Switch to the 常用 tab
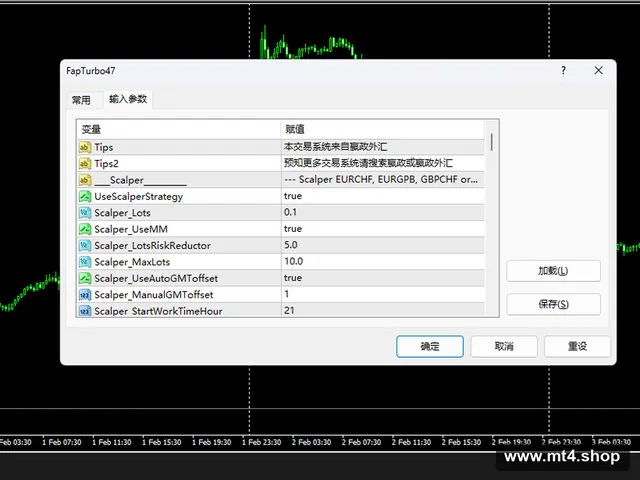Screen dimensions: 640x480 [x=81, y=100]
